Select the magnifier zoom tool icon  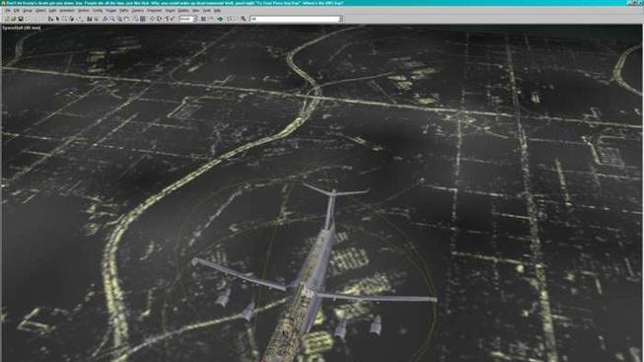coord(112,19)
